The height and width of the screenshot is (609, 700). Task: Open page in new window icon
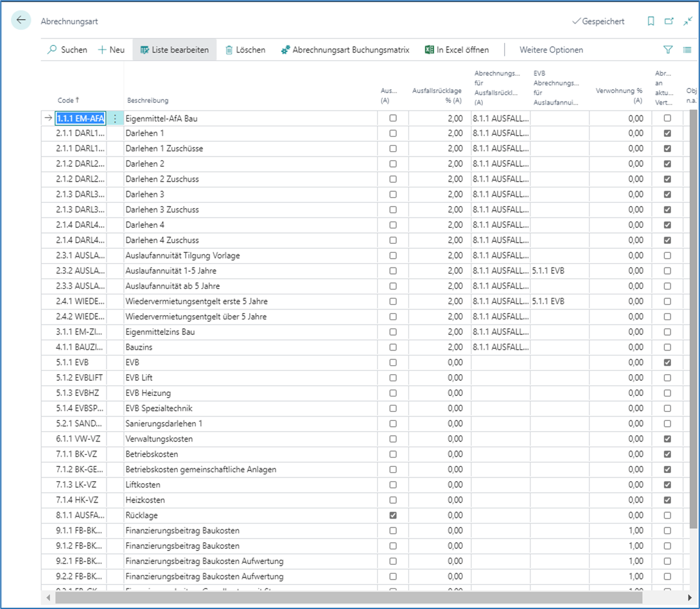click(669, 21)
